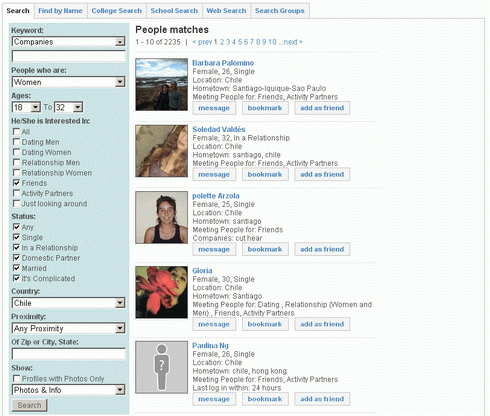
Task: Uncheck the Friends interest checkbox
Action: click(16, 183)
